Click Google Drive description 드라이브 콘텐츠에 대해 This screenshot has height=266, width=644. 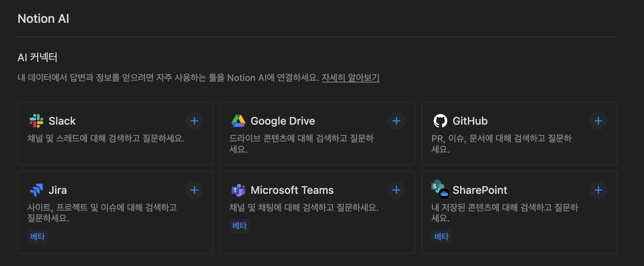pos(301,144)
